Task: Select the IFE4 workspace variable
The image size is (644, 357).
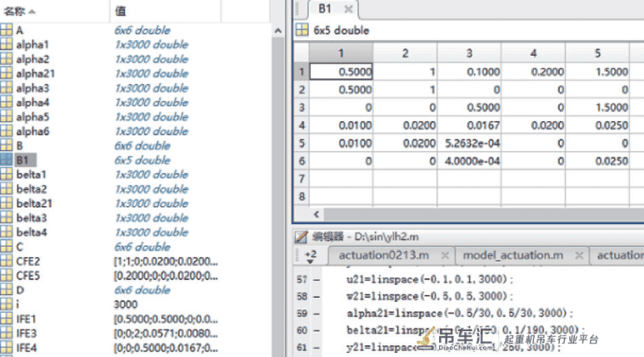Action: click(x=26, y=348)
